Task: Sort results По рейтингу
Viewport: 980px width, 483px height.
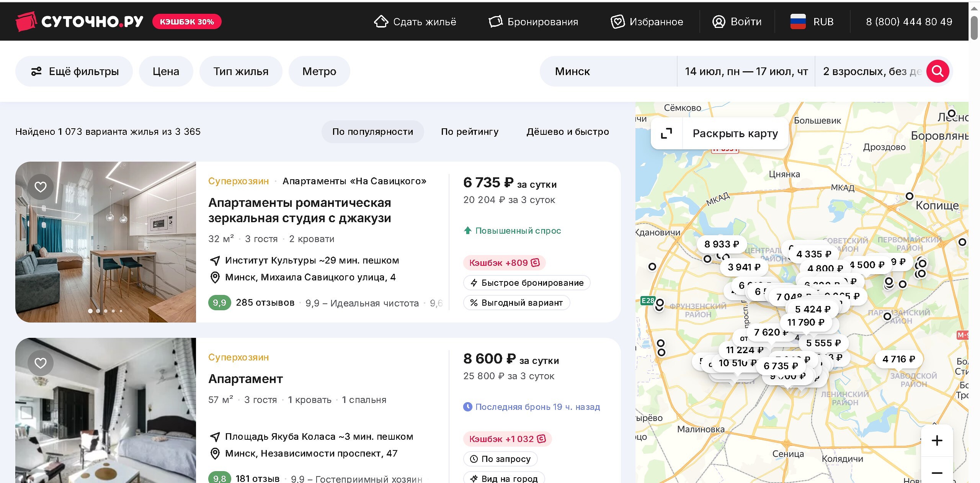Action: 470,132
